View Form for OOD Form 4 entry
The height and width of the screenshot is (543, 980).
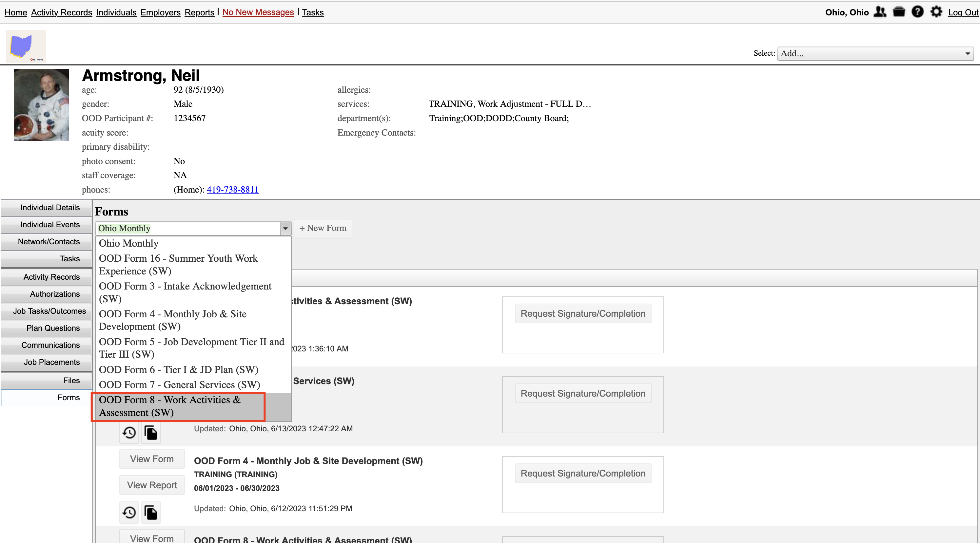[152, 459]
